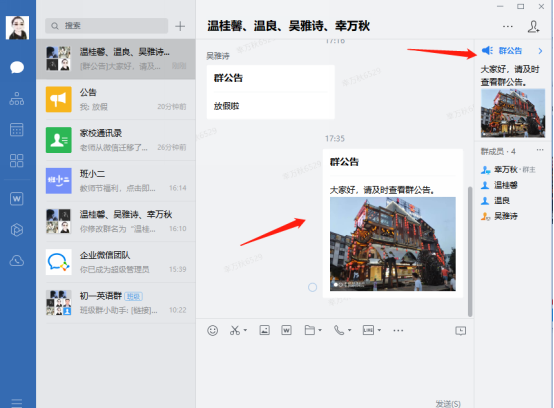Open the 初一英语群 conversation
Image resolution: width=554 pixels, height=408 pixels.
click(116, 303)
